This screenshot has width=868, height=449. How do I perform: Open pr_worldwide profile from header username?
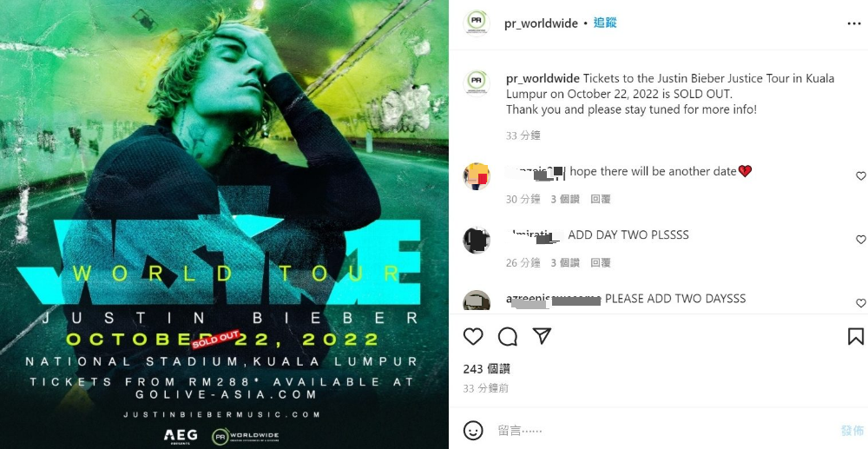click(x=541, y=23)
